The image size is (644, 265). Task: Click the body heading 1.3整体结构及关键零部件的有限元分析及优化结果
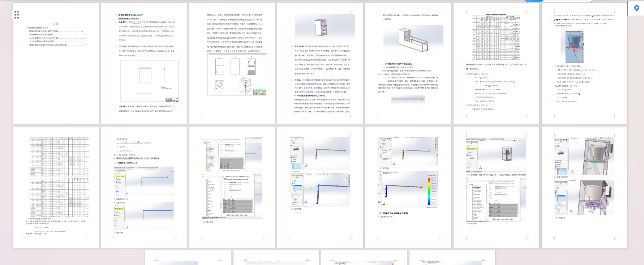tap(137, 158)
